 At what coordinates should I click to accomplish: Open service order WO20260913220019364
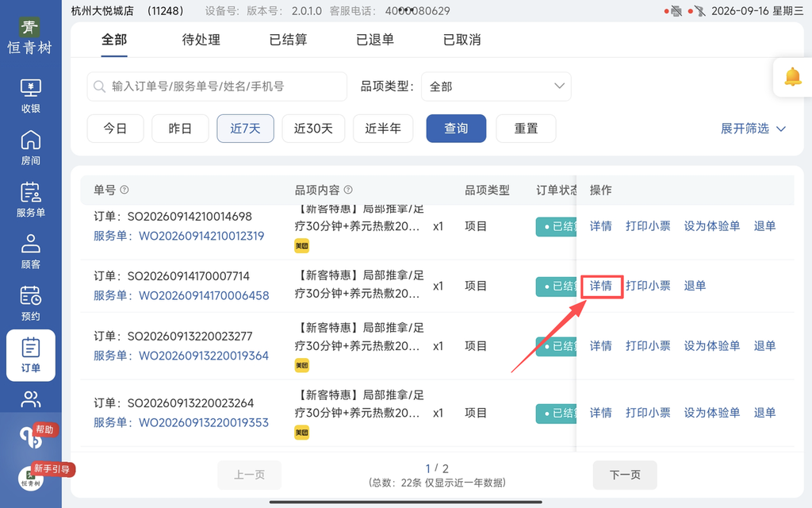[x=204, y=356]
